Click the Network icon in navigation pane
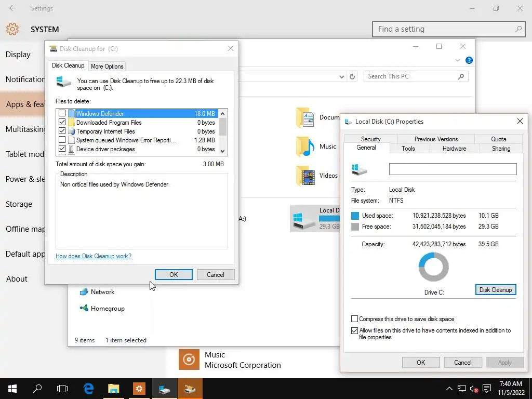 click(84, 292)
